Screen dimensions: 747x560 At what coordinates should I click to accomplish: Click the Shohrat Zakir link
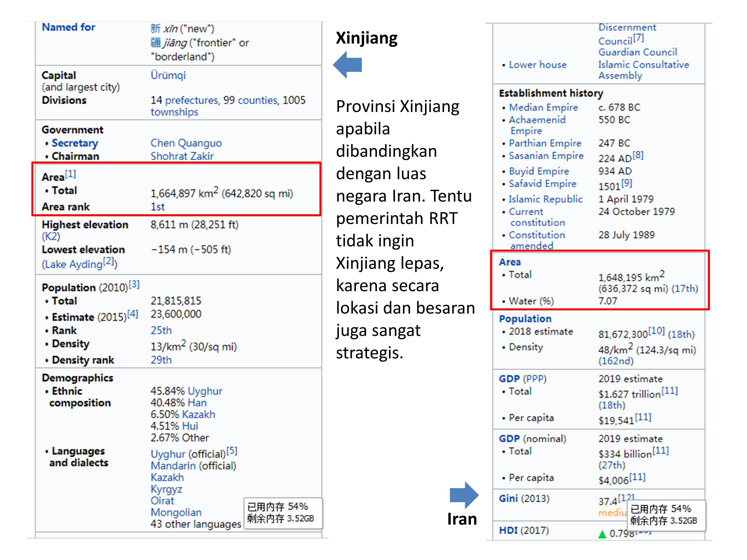pyautogui.click(x=182, y=156)
